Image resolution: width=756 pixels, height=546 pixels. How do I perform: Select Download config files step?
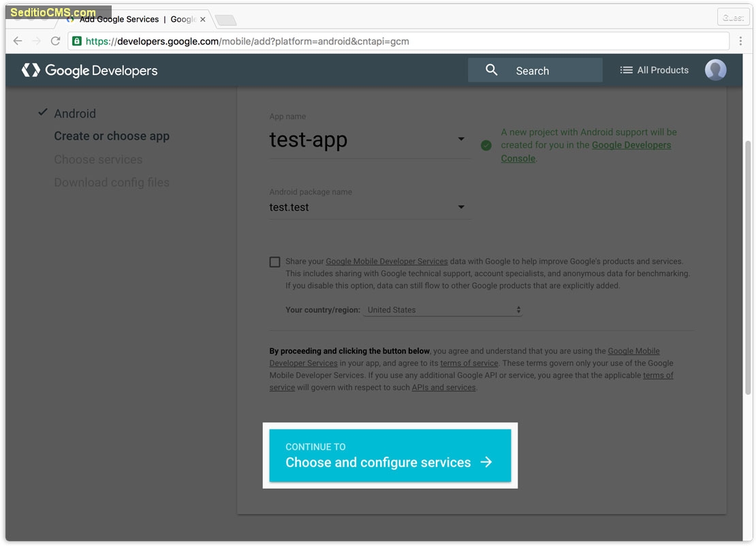tap(112, 182)
